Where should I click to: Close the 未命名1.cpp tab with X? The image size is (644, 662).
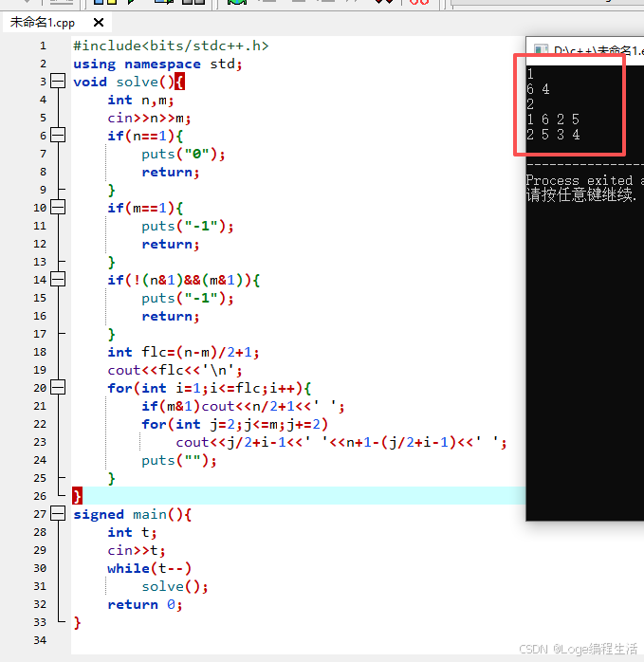[x=99, y=23]
